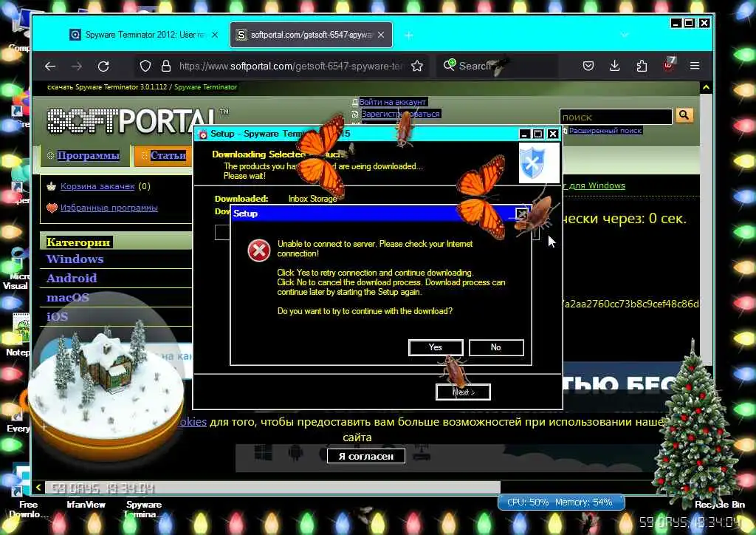Open Корзина закачек link
This screenshot has width=756, height=535.
click(97, 186)
